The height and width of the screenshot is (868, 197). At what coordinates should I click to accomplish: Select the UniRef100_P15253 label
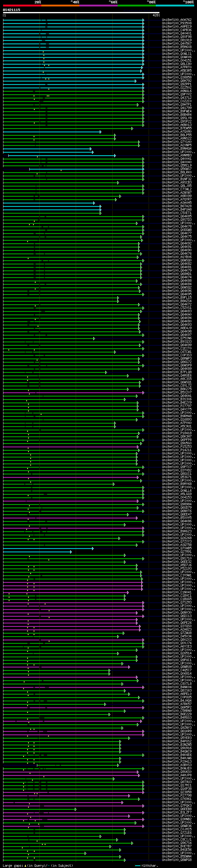tap(177, 446)
